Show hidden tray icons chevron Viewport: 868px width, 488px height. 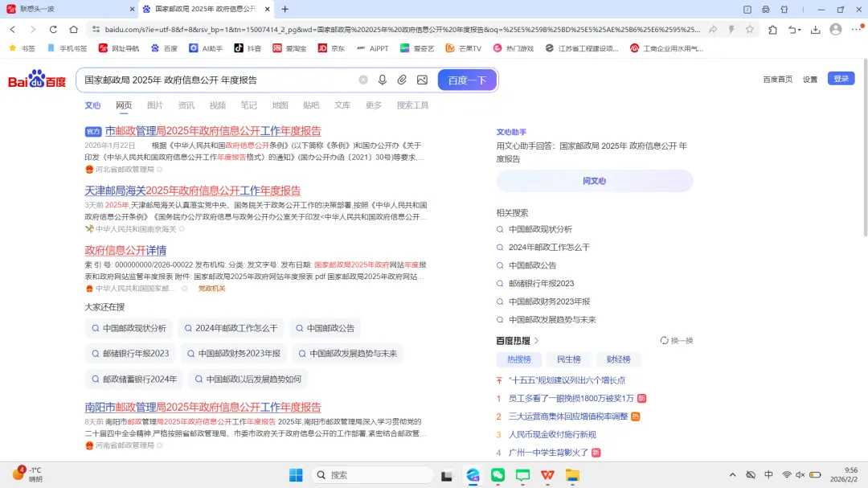pyautogui.click(x=732, y=474)
